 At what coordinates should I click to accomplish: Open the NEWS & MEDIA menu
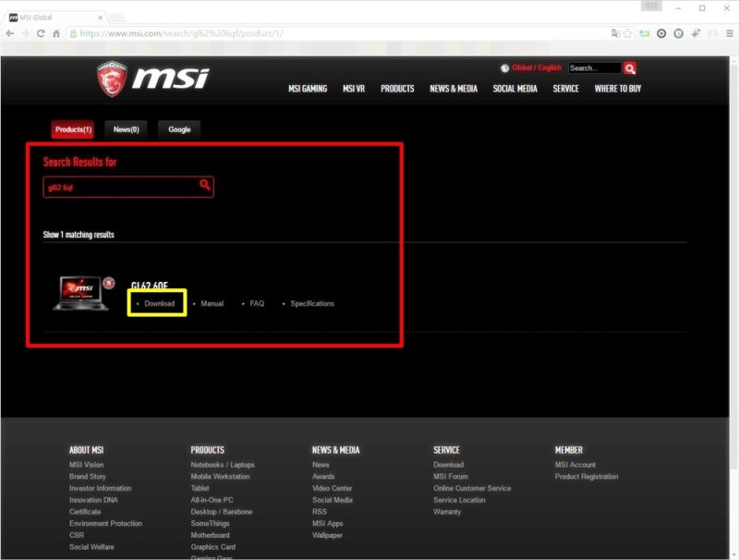(x=454, y=89)
